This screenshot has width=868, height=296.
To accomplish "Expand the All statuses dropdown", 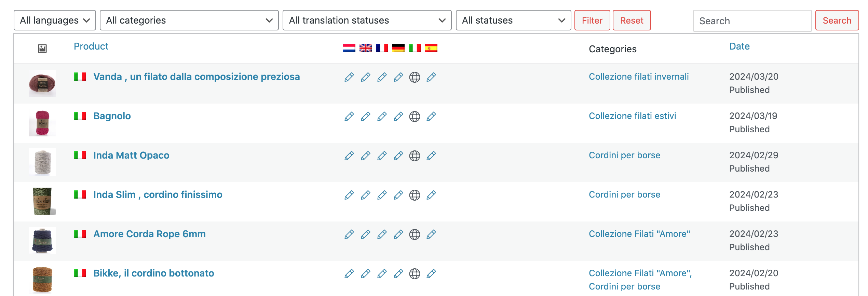I will pos(513,21).
